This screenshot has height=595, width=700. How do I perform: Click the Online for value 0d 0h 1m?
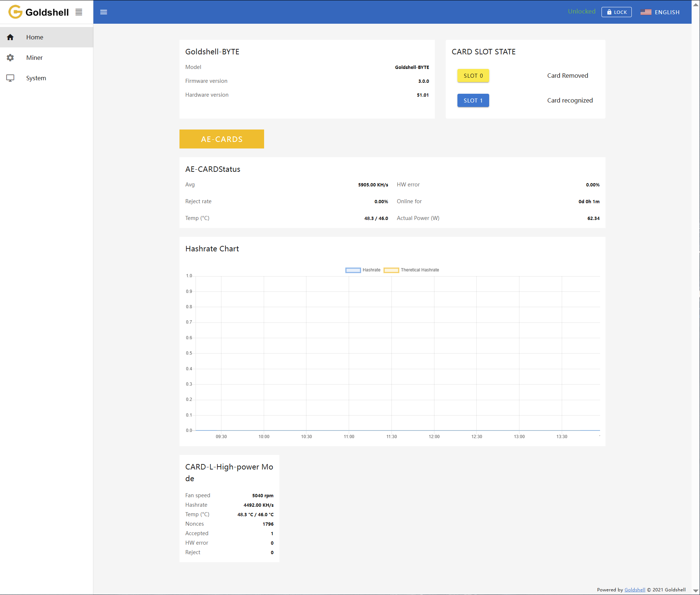point(589,202)
